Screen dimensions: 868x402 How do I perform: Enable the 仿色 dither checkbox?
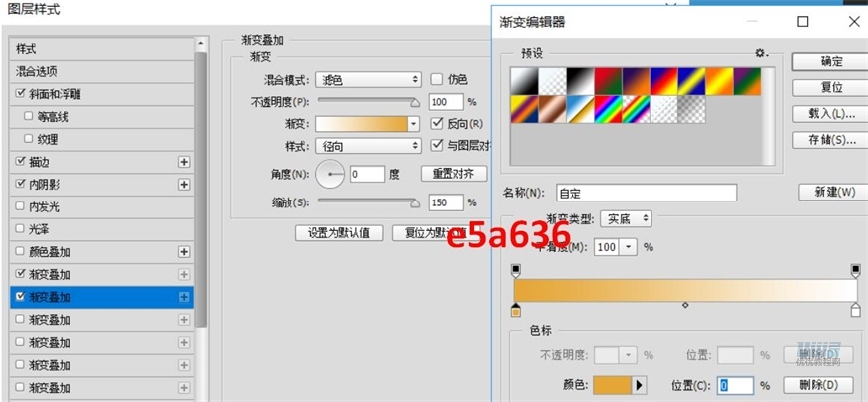tap(437, 79)
